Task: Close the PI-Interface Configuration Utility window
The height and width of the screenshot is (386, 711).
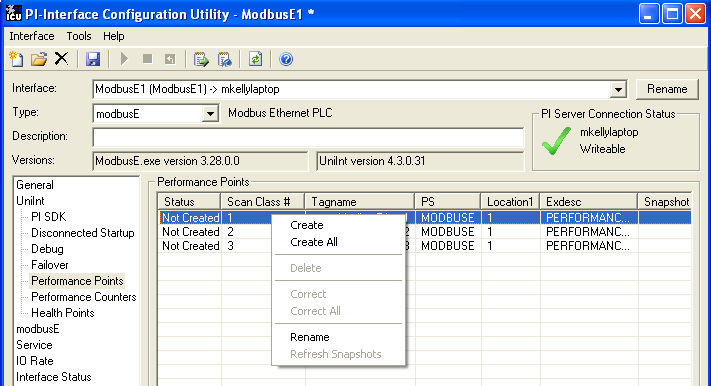Action: pyautogui.click(x=696, y=14)
